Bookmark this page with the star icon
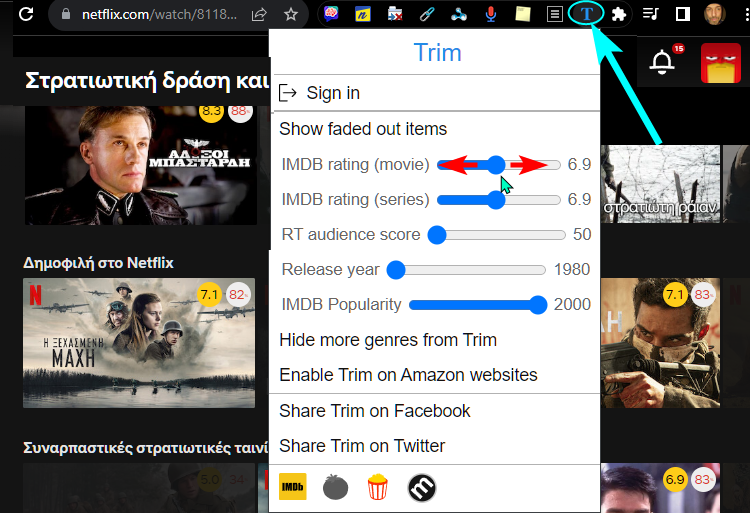Image resolution: width=750 pixels, height=513 pixels. 291,14
